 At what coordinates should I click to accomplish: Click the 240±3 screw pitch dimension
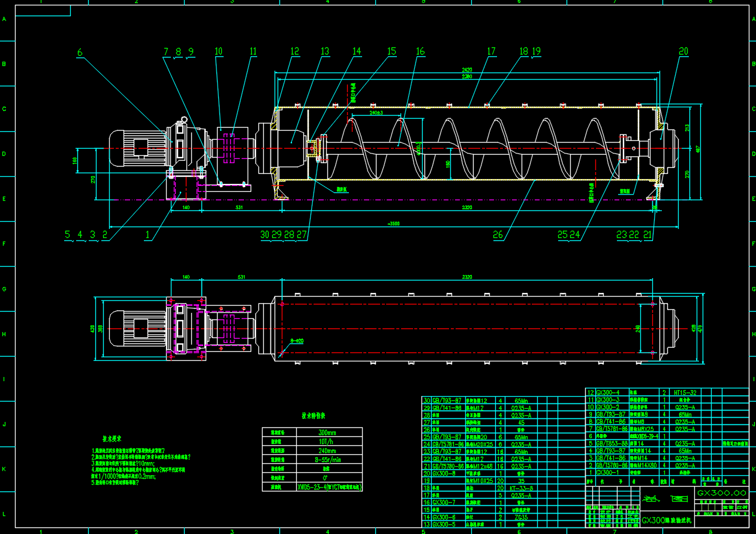click(x=376, y=112)
